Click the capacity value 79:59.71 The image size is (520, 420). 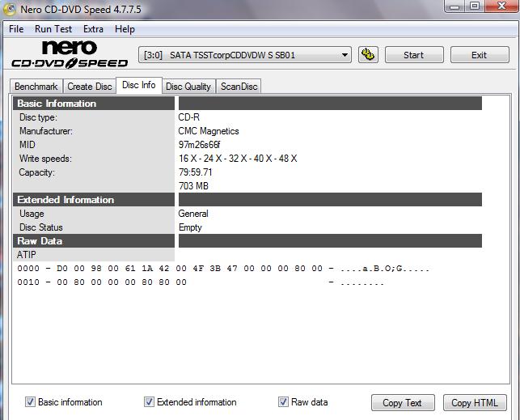pos(195,172)
